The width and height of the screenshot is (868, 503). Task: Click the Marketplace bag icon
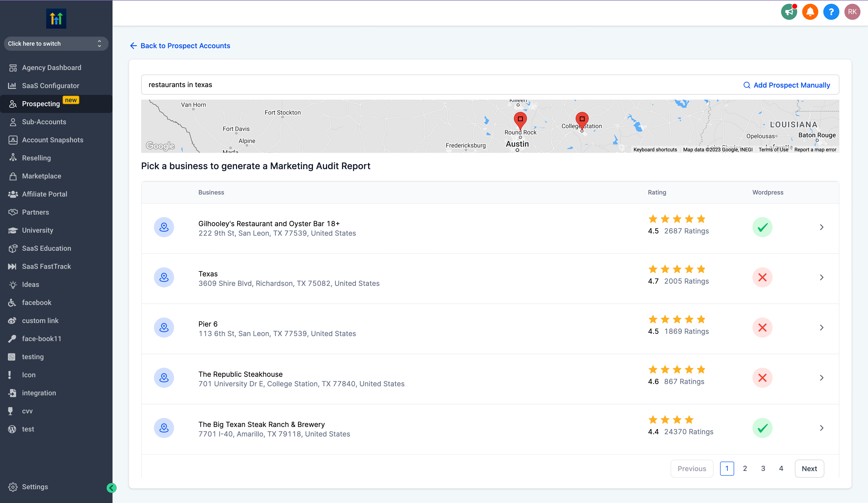click(x=13, y=176)
